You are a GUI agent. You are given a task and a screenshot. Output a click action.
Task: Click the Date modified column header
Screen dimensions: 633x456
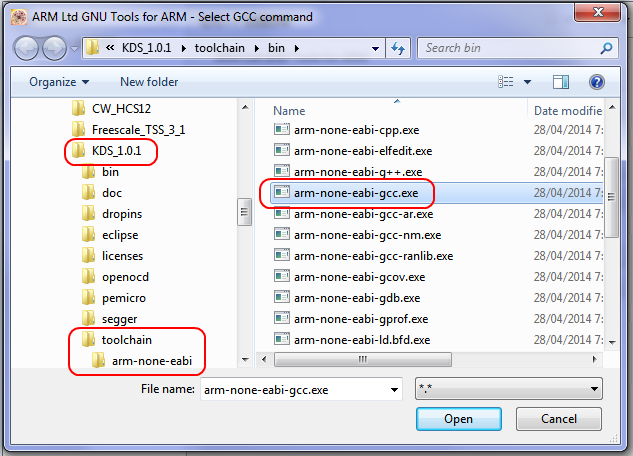(x=567, y=111)
